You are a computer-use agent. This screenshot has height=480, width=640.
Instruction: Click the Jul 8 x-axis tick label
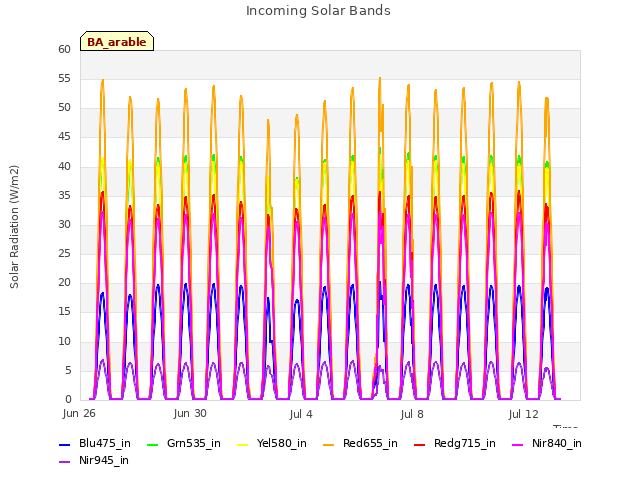click(x=412, y=414)
